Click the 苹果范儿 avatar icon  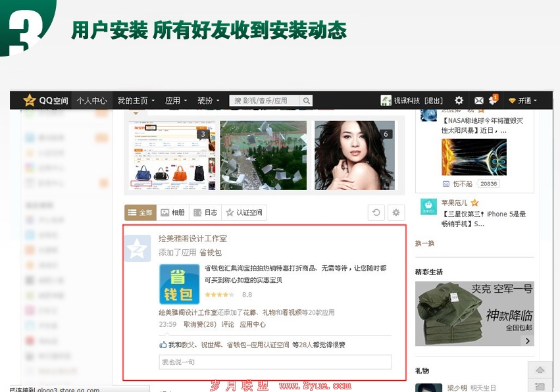pyautogui.click(x=428, y=207)
